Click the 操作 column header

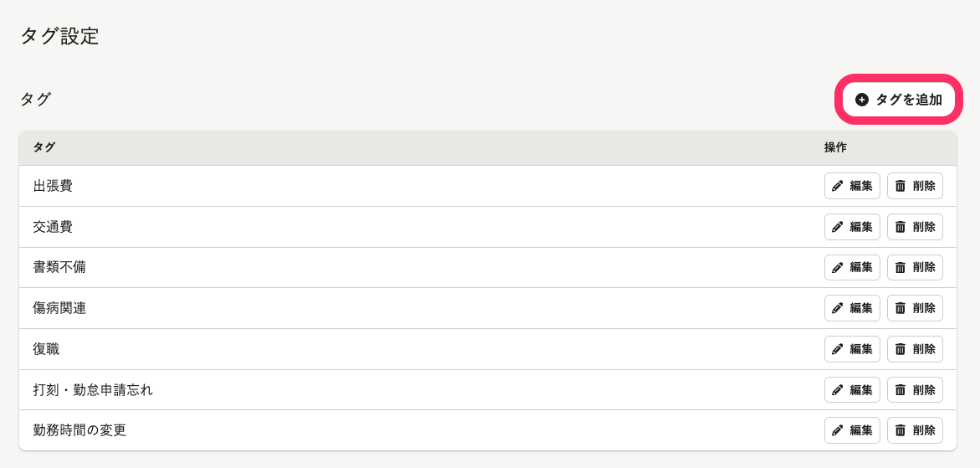coord(835,148)
